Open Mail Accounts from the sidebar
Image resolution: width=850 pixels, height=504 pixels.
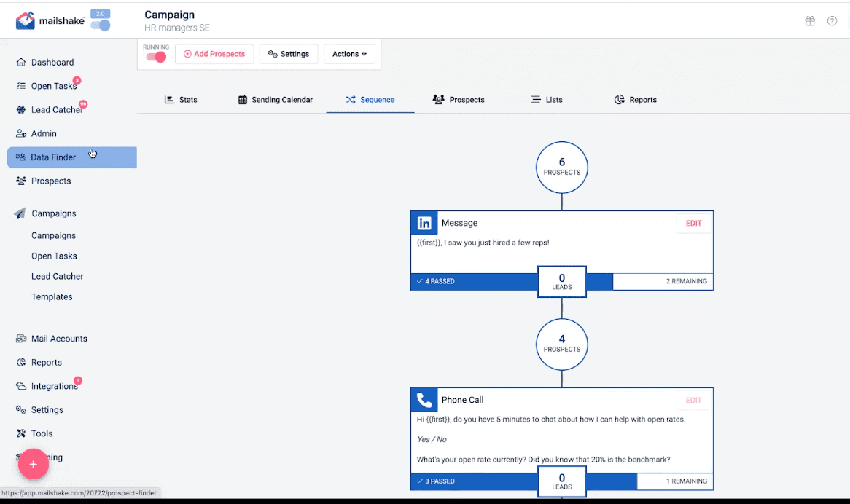pyautogui.click(x=58, y=339)
